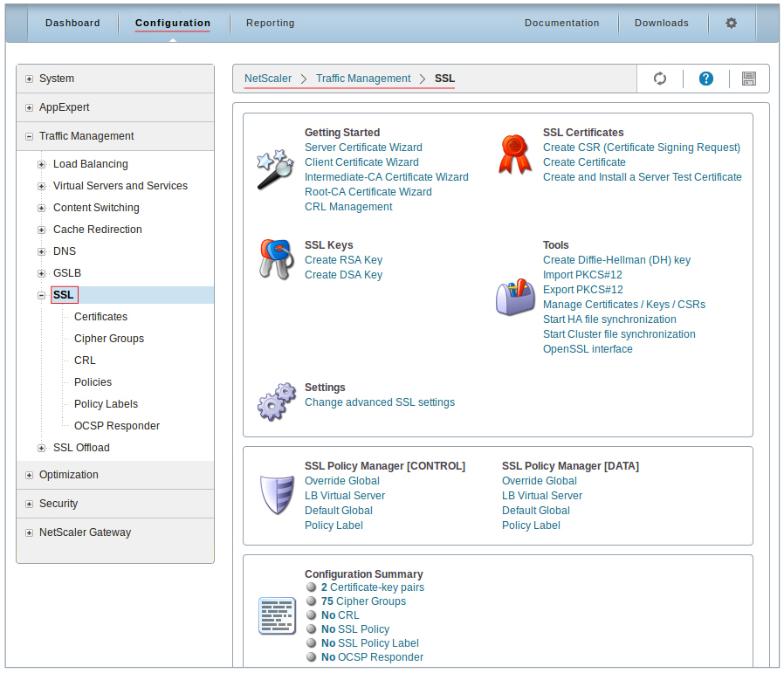Image resolution: width=784 pixels, height=673 pixels.
Task: Open Intermediate-CA Certificate Wizard
Action: pos(387,177)
